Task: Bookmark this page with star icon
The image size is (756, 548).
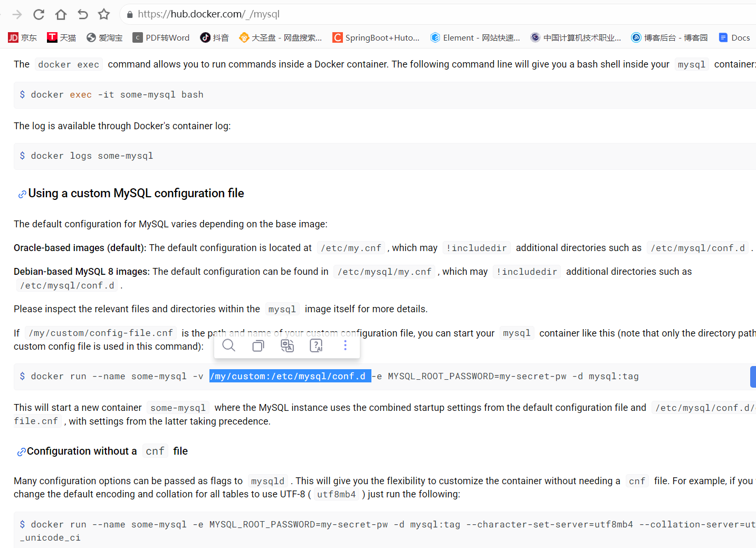Action: 104,14
